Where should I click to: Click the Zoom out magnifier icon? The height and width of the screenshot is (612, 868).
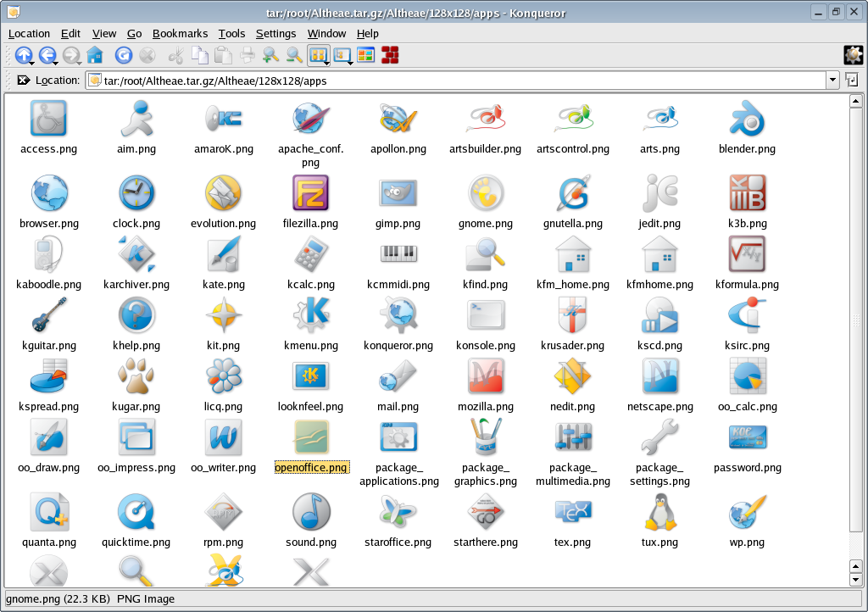(x=294, y=55)
